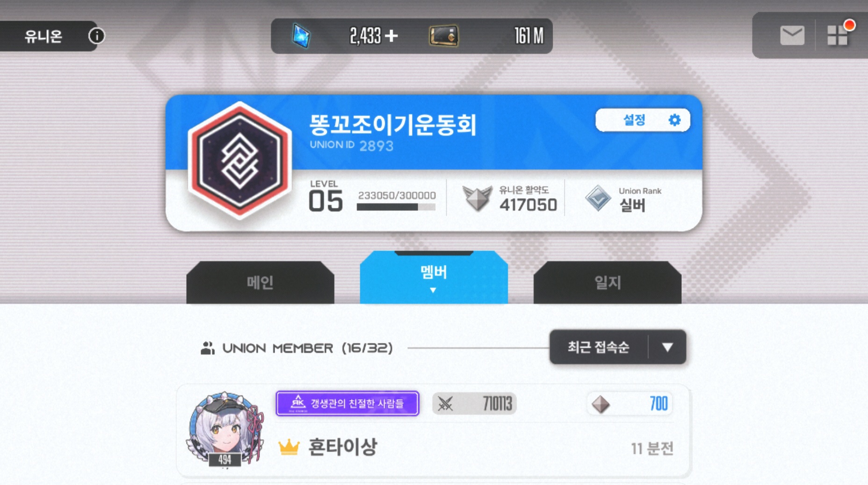Open the grid menu icon

point(837,36)
